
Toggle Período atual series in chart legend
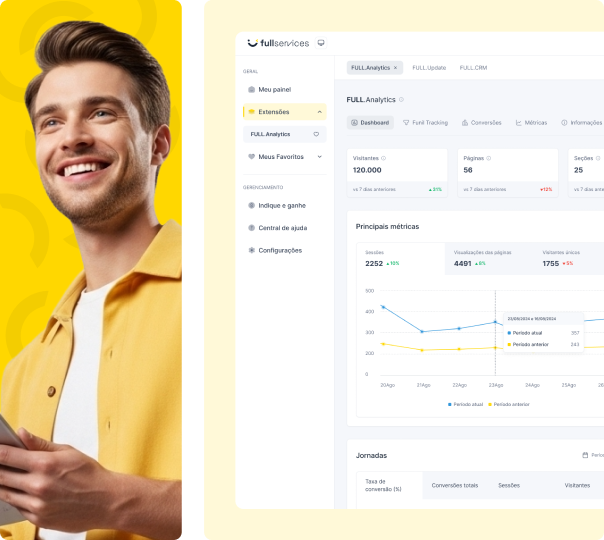pyautogui.click(x=466, y=404)
